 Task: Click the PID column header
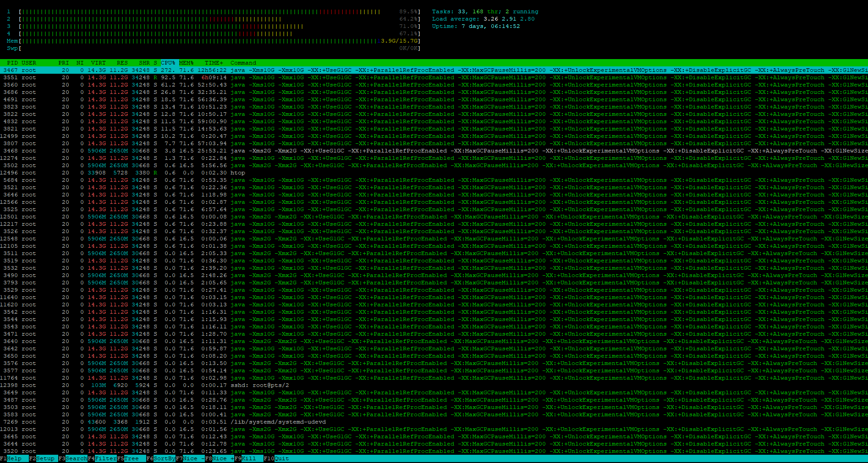pyautogui.click(x=12, y=63)
